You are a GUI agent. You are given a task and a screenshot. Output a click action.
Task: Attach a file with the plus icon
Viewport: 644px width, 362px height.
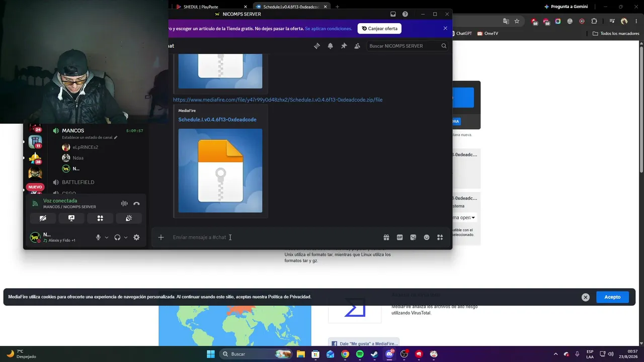tap(161, 237)
